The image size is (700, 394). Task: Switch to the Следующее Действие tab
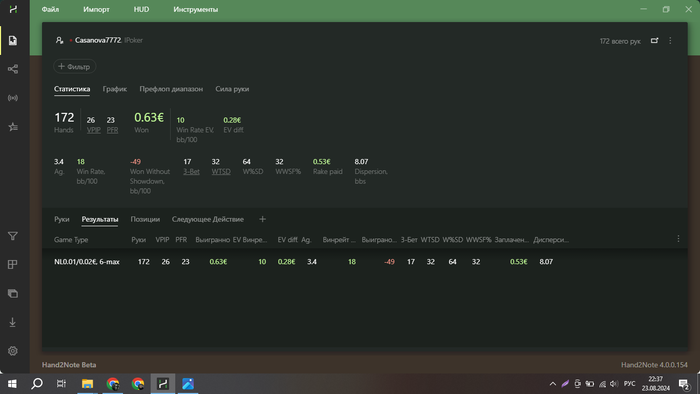click(208, 219)
